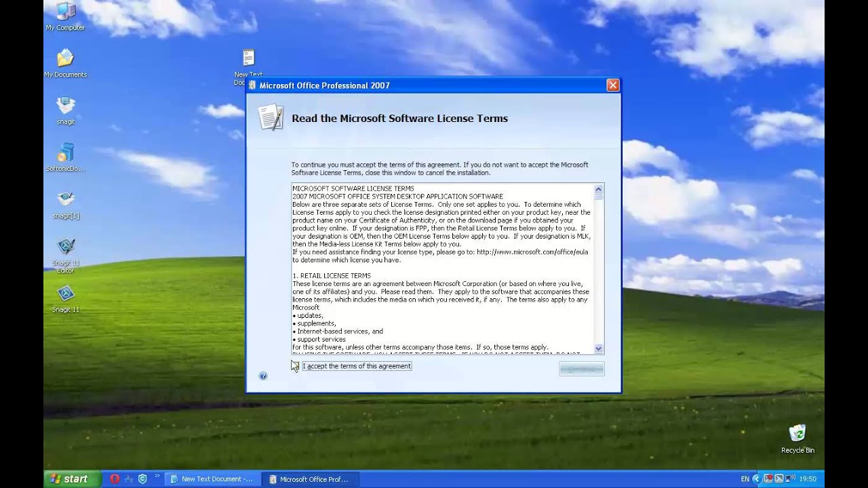Select the My Documents desktop icon
The image size is (868, 488).
tap(65, 64)
